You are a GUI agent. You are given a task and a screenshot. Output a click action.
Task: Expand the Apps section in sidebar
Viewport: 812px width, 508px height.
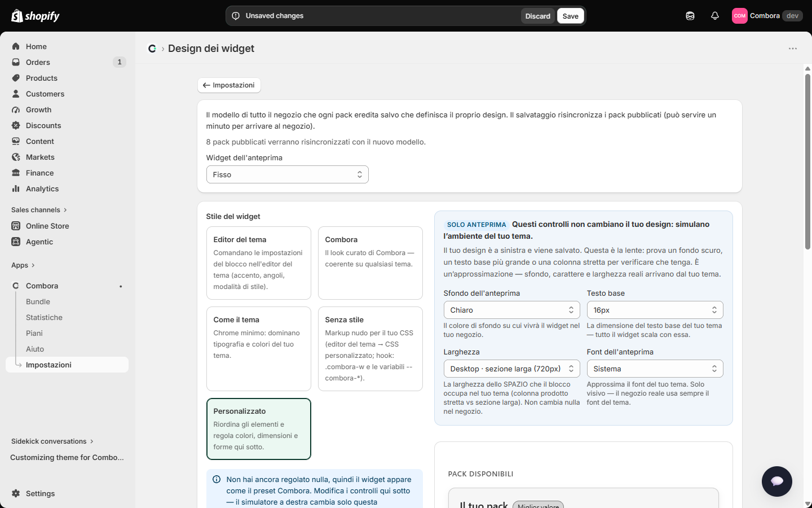coord(23,265)
